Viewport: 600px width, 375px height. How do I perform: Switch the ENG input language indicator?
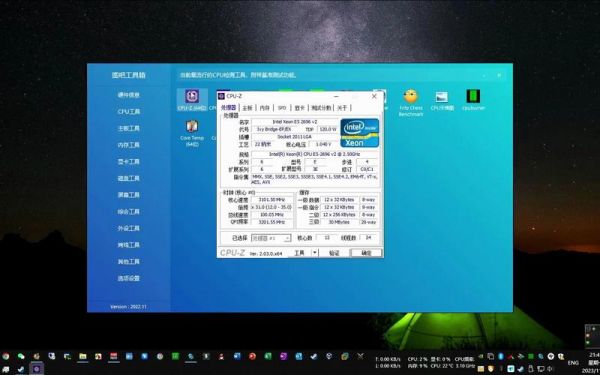(x=573, y=363)
